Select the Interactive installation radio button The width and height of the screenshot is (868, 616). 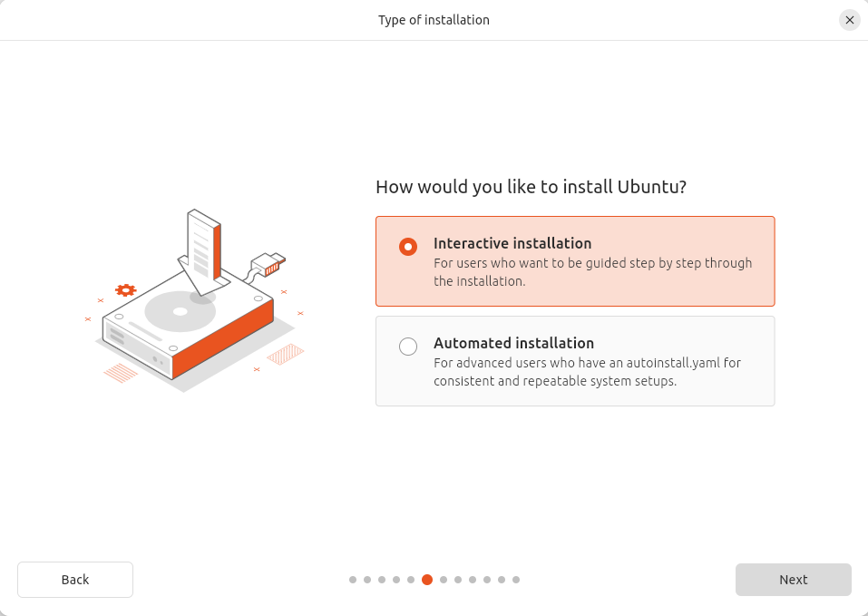pos(407,246)
